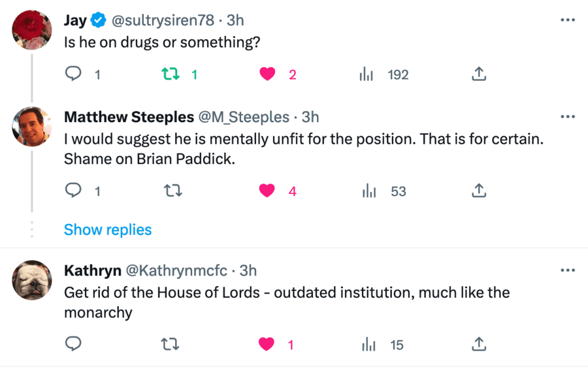This screenshot has width=588, height=371.
Task: Share Kathryn's tweet
Action: (479, 344)
